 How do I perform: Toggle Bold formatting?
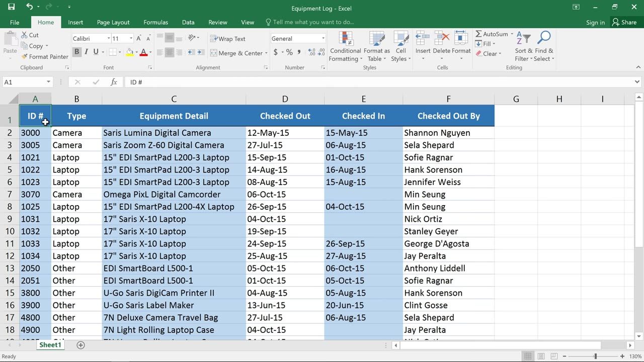[x=76, y=52]
